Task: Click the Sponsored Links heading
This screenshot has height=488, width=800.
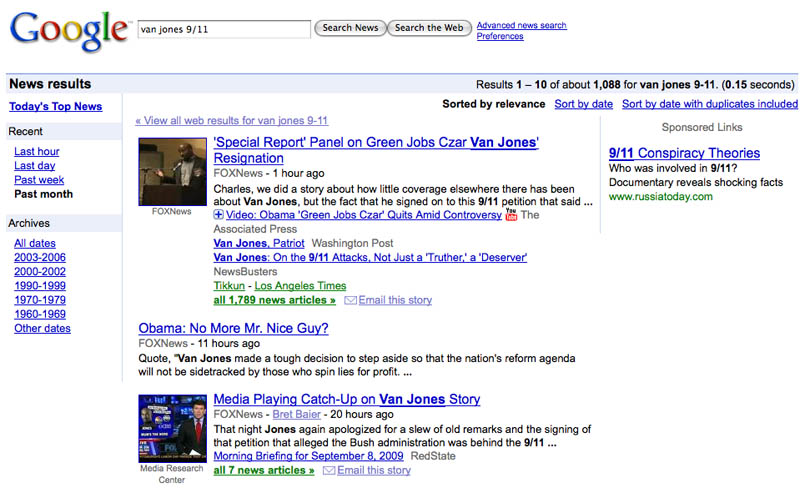Action: click(702, 127)
